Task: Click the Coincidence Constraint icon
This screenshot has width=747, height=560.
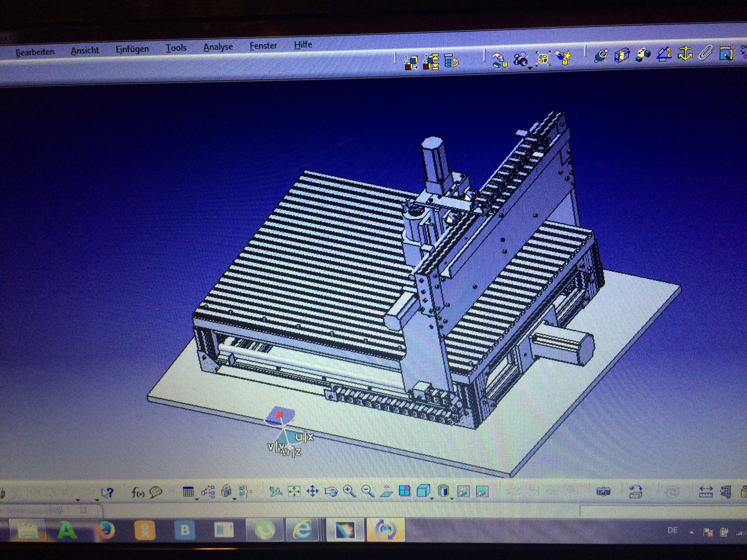Action: 601,55
